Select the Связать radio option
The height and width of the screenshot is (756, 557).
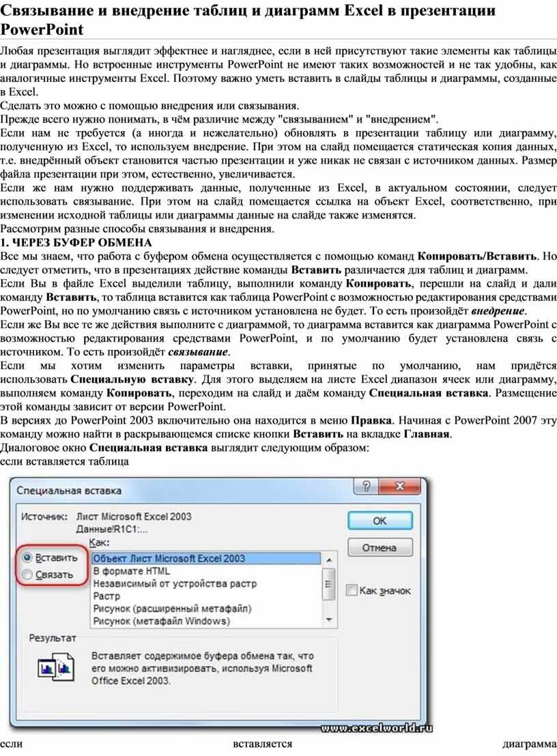48,575
